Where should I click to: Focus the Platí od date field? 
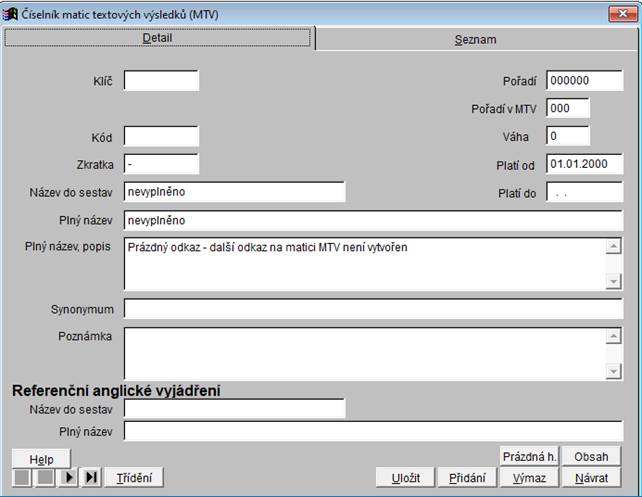point(584,164)
